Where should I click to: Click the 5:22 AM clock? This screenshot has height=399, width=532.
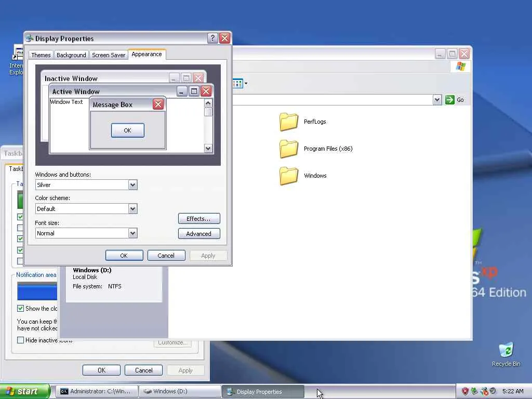[x=513, y=391]
